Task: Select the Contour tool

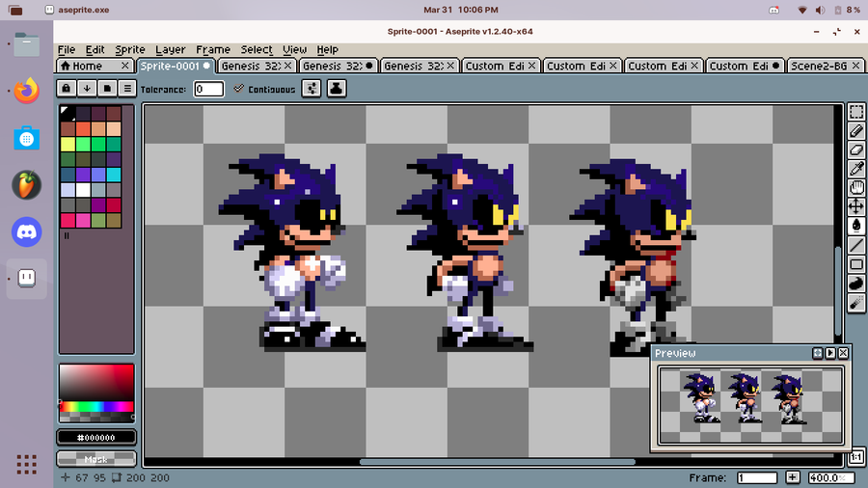Action: pos(856,284)
